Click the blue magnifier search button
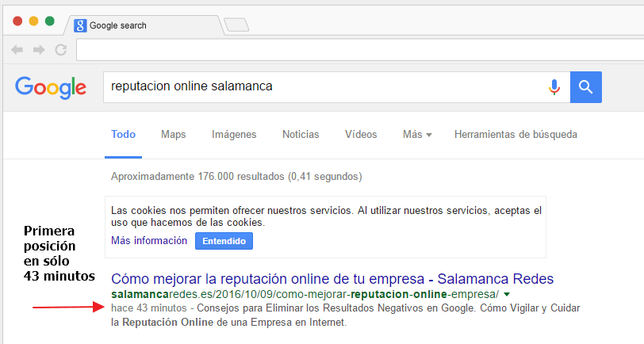Viewport: 644px width, 344px height. [585, 87]
